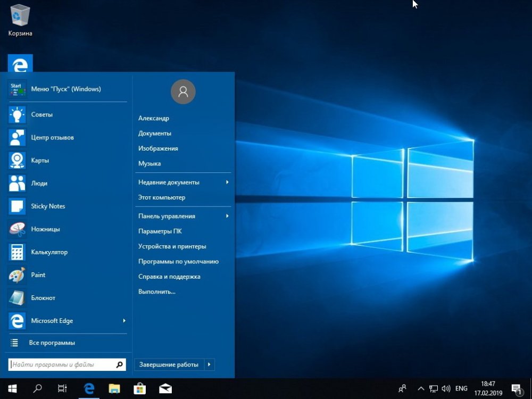Image resolution: width=532 pixels, height=399 pixels.
Task: Click the volume speaker icon
Action: pos(446,389)
